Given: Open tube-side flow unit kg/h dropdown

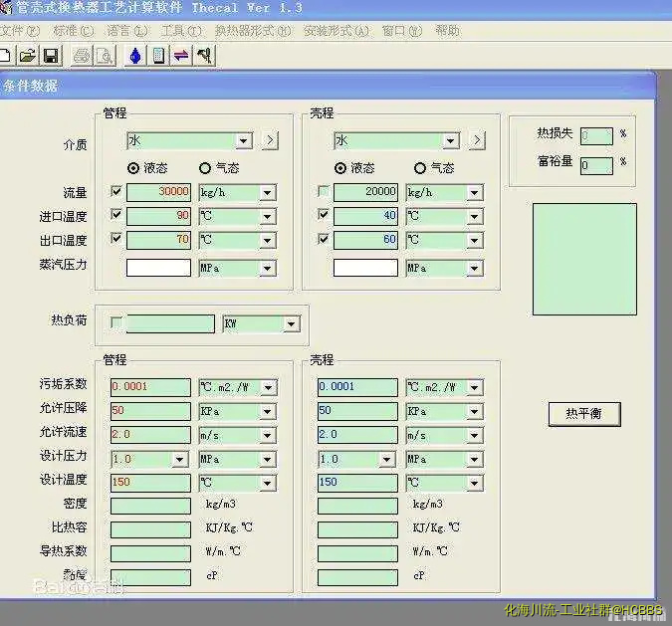Looking at the screenshot, I should (267, 193).
